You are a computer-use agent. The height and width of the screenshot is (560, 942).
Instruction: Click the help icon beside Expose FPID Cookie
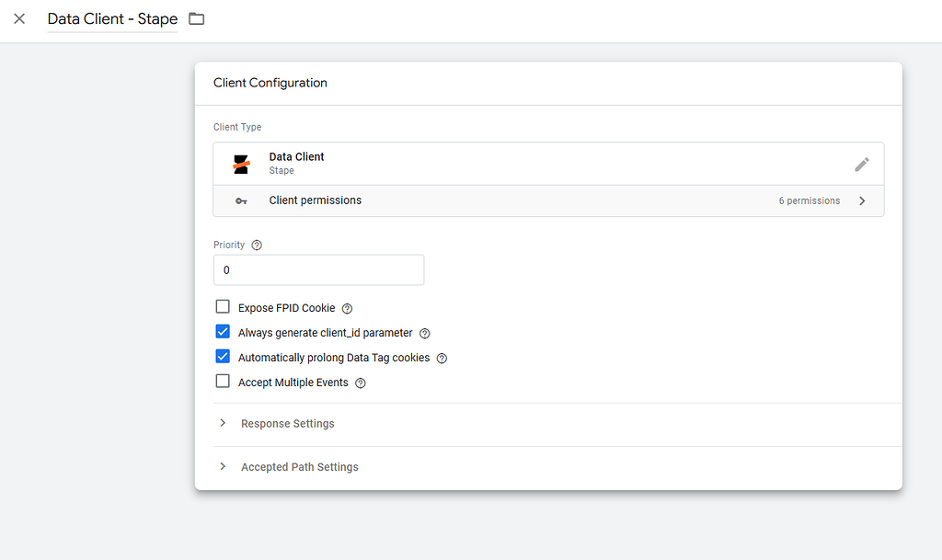(x=346, y=308)
